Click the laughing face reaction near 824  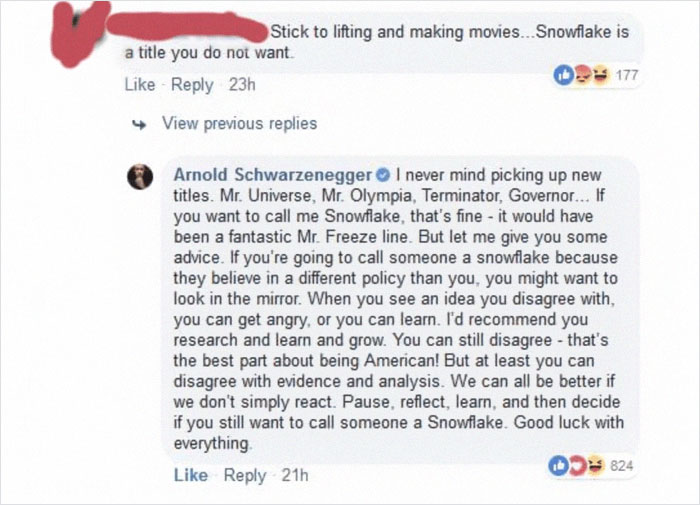[598, 464]
